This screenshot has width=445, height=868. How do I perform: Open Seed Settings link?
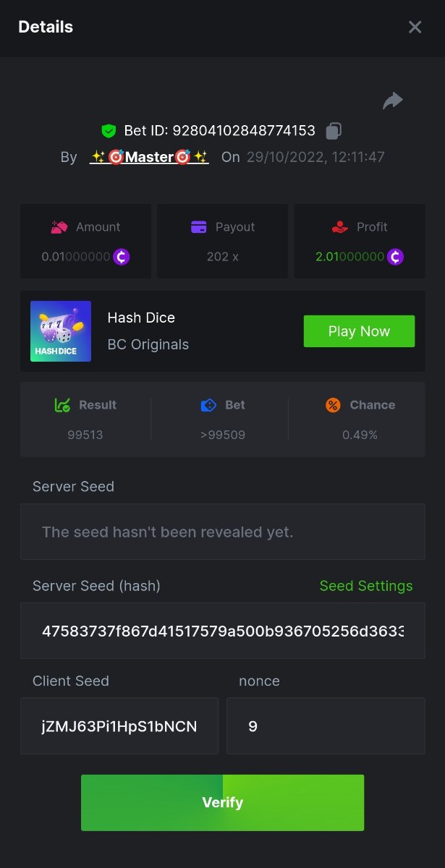click(x=366, y=586)
